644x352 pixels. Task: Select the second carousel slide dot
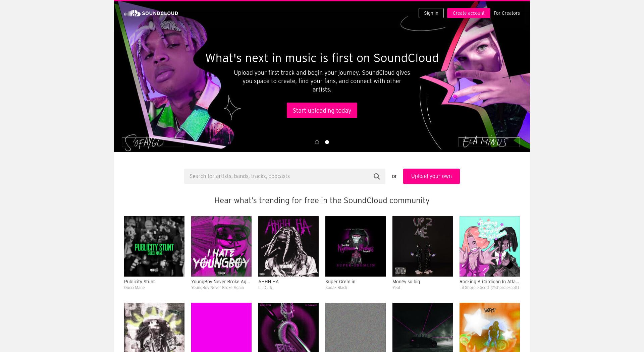click(327, 142)
